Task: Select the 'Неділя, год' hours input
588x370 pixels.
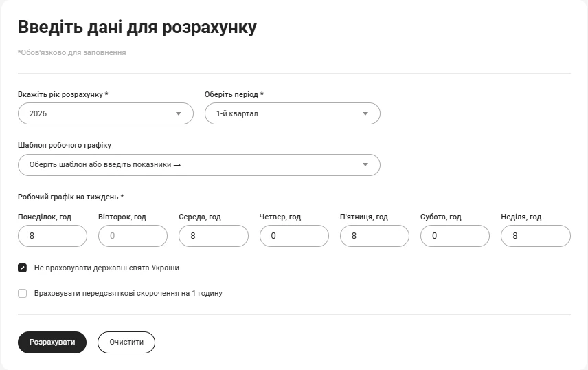Action: click(536, 236)
